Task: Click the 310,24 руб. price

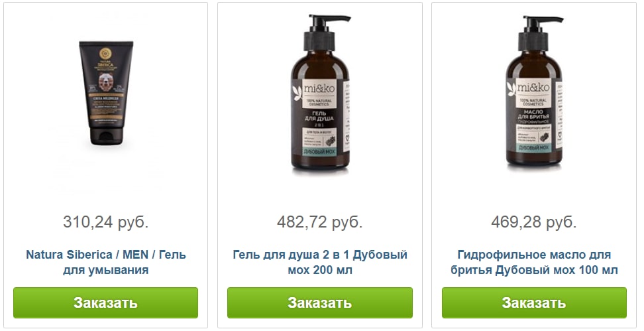Action: (x=105, y=222)
